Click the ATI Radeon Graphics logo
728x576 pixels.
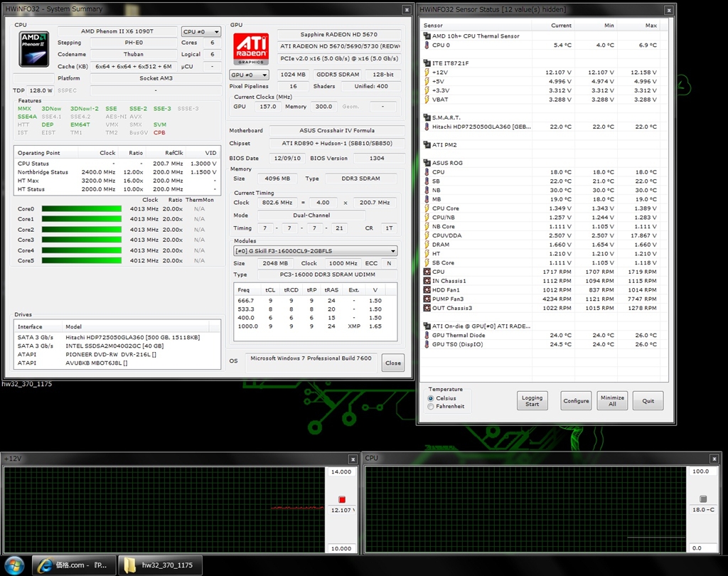251,48
